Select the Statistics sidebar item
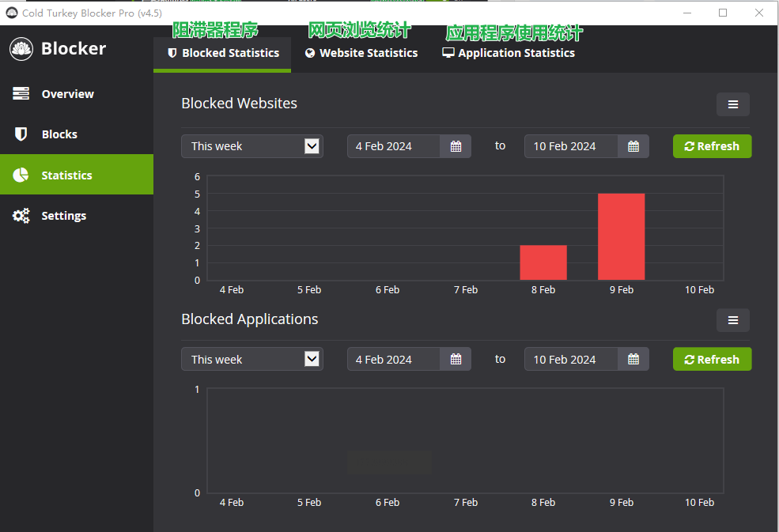 coord(66,175)
